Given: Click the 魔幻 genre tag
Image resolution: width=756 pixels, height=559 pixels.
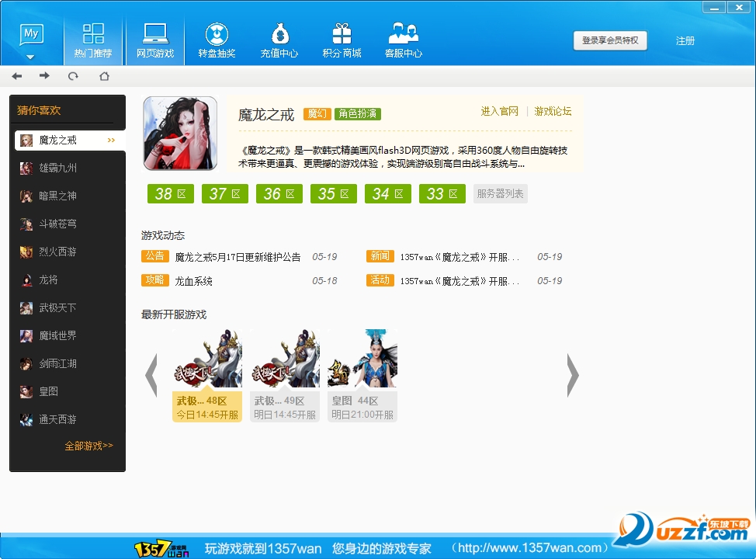Looking at the screenshot, I should point(317,114).
